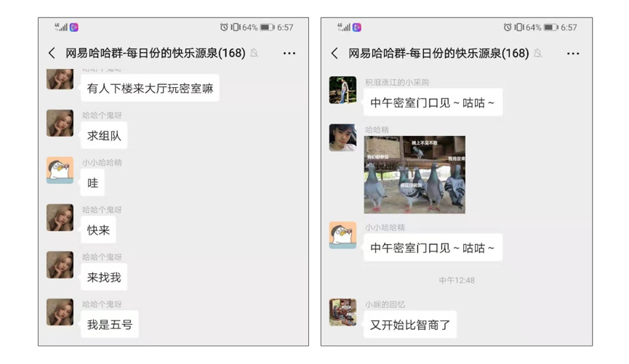Tap back arrow in right chat header
The image size is (629, 364).
tap(334, 53)
